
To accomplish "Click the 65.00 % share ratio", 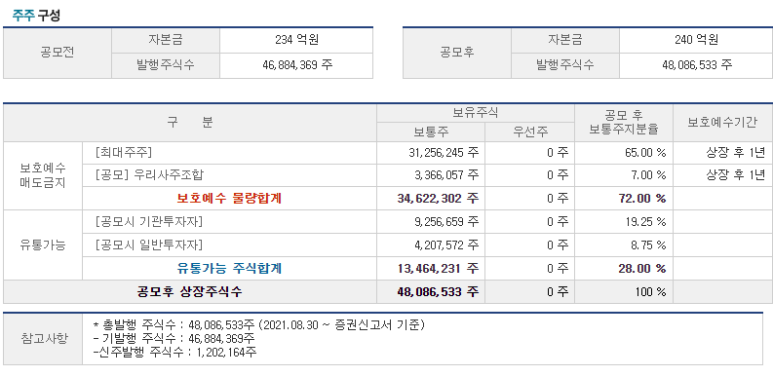I will pyautogui.click(x=645, y=153).
